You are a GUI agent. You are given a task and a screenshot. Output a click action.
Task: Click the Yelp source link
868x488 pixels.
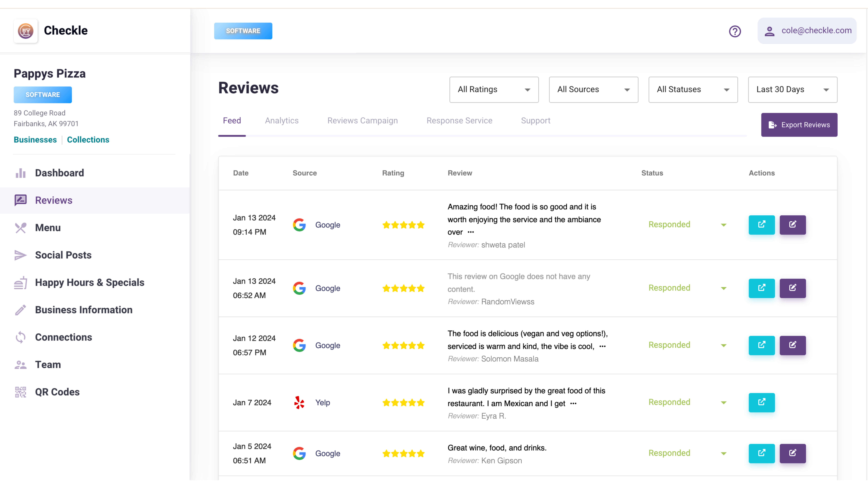322,403
